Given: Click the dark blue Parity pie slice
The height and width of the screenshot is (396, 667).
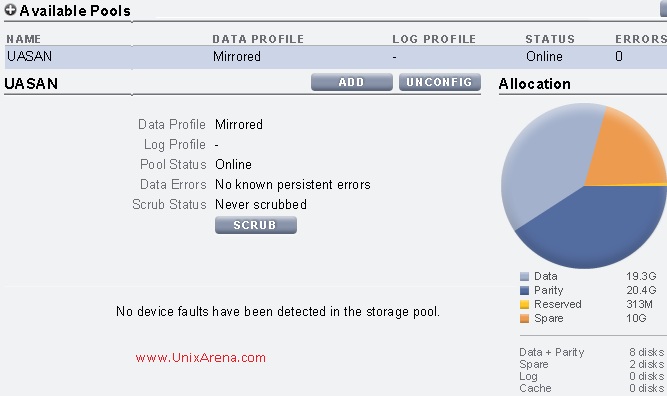Looking at the screenshot, I should 596,225.
